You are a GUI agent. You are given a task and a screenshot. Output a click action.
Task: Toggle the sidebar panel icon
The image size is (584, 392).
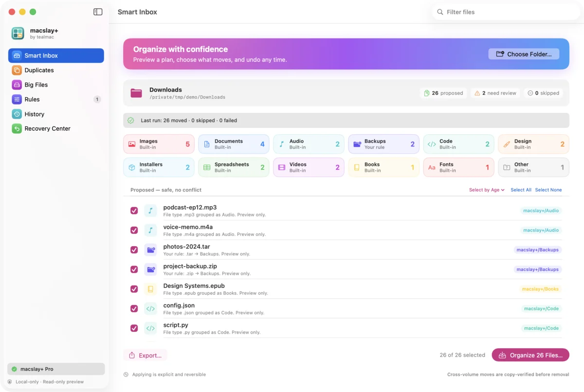(98, 12)
